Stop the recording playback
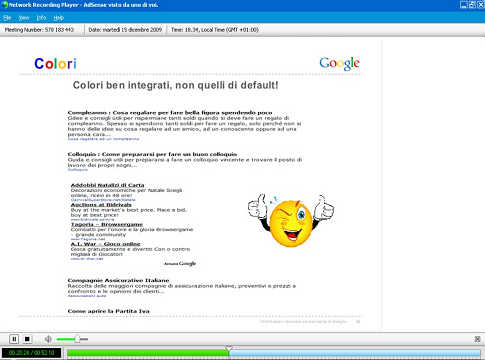This screenshot has height=360, width=485. (x=27, y=339)
